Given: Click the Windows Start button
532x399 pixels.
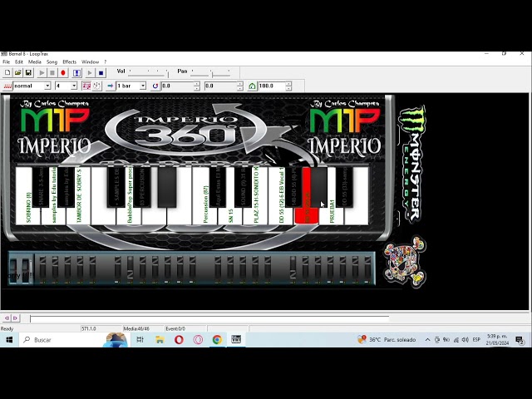Looking at the screenshot, I should [x=9, y=340].
